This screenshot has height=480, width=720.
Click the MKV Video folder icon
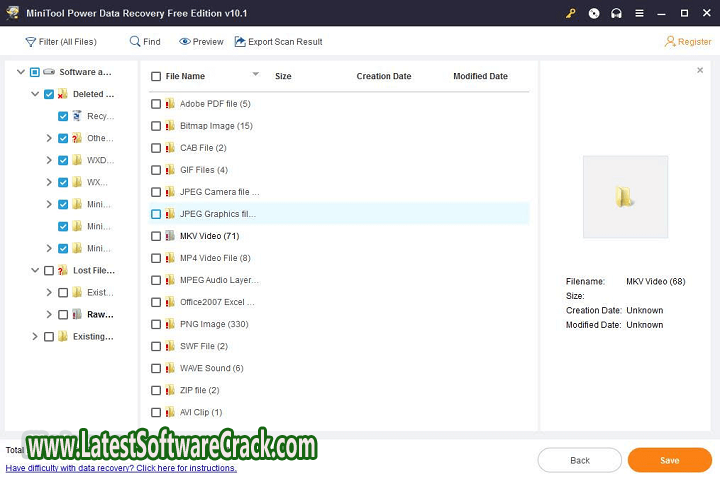pos(170,236)
